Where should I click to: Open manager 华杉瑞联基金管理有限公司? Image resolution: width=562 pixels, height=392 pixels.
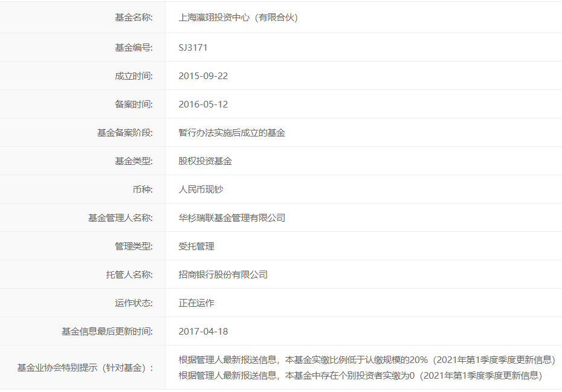pos(232,218)
